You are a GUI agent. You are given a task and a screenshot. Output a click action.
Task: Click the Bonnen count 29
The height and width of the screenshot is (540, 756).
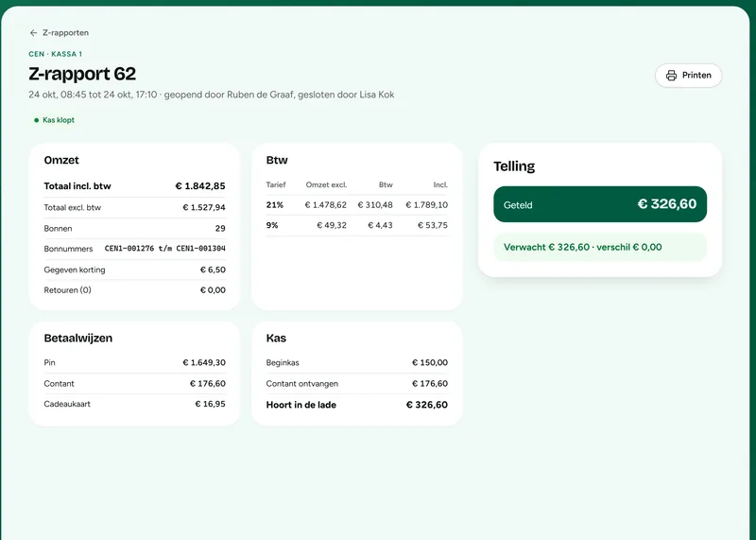[220, 228]
